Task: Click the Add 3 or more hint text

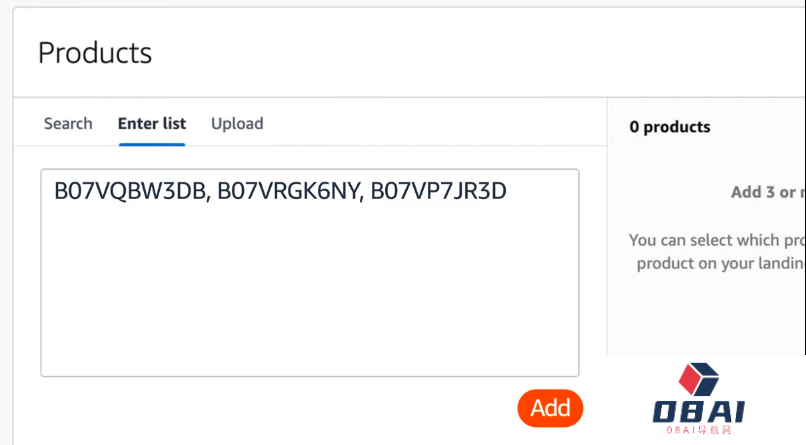Action: (x=768, y=192)
